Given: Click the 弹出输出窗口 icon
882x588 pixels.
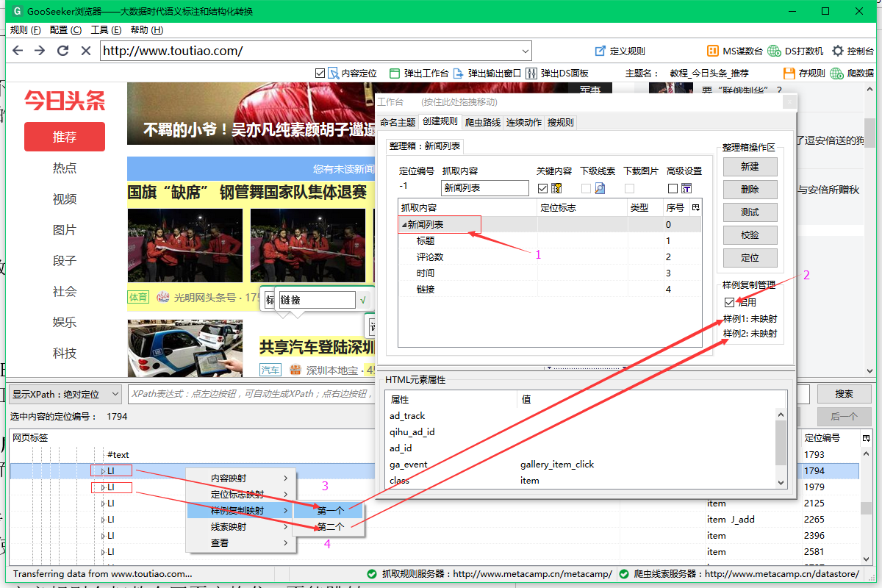Looking at the screenshot, I should click(x=458, y=73).
